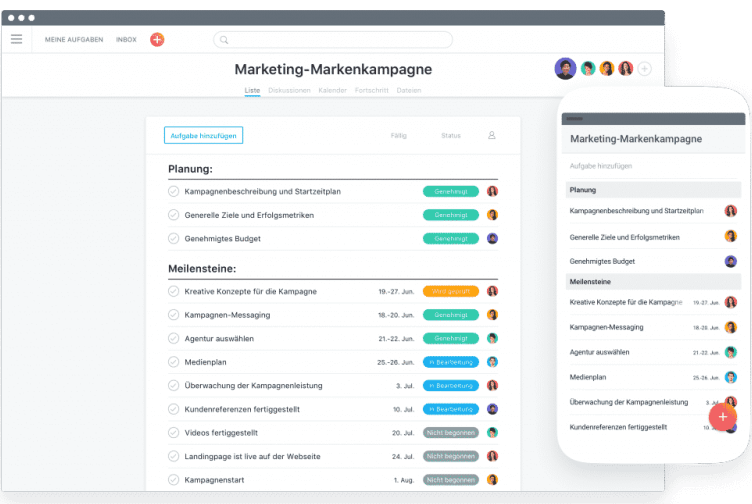Tap the red floating plus button on phone

pos(723,417)
